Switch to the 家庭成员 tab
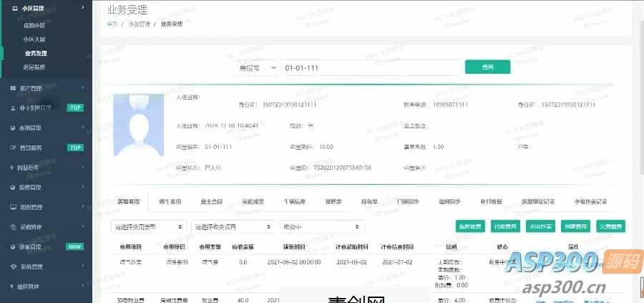This screenshot has width=644, height=303. click(x=253, y=202)
